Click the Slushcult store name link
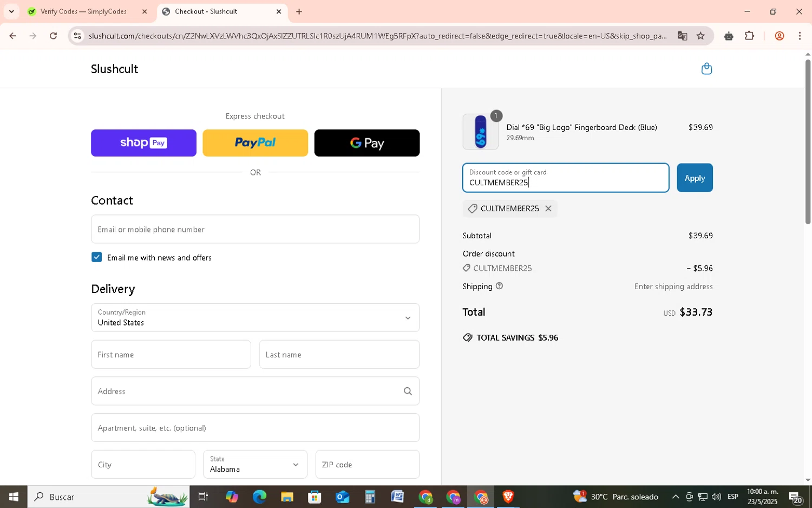 114,69
